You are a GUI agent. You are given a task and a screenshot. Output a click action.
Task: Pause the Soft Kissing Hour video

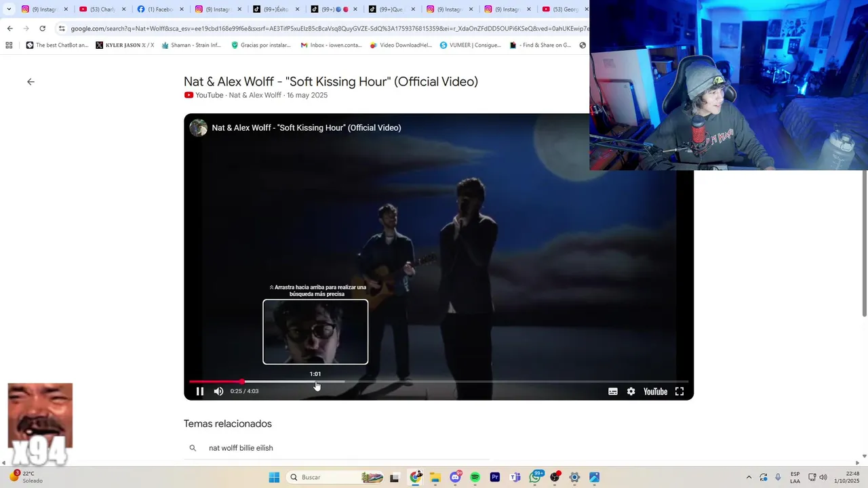click(x=200, y=391)
